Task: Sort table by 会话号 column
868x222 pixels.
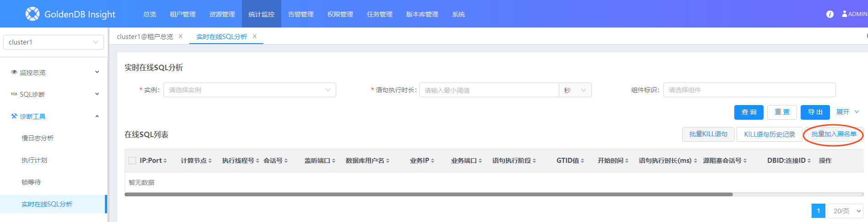Action: tap(286, 161)
